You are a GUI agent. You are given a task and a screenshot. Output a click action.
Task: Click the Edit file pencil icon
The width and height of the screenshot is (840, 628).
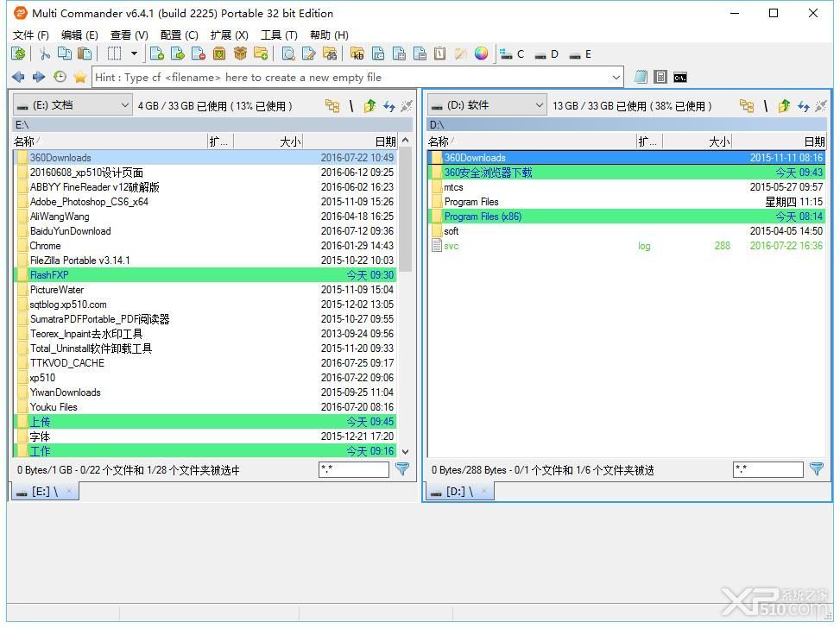(309, 53)
